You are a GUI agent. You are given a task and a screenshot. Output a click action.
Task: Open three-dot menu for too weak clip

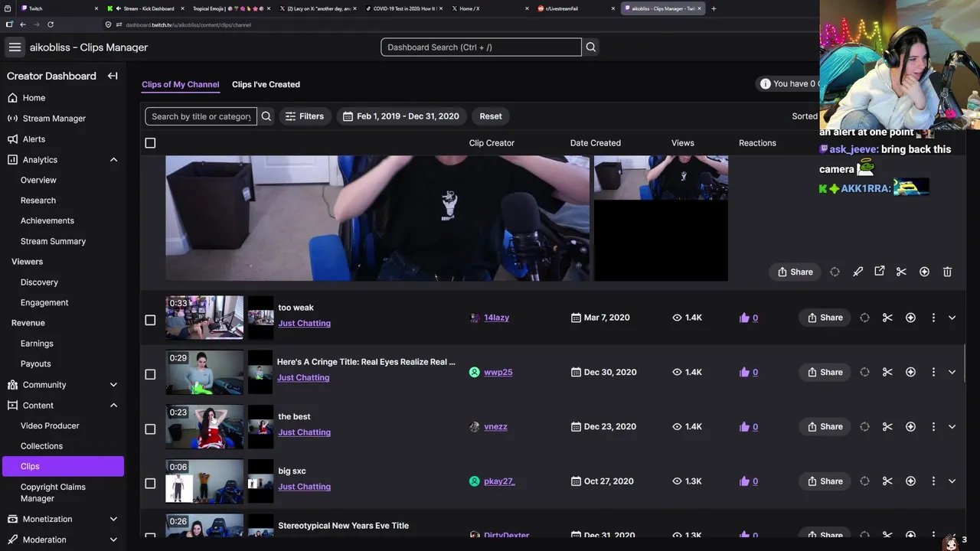(x=933, y=318)
